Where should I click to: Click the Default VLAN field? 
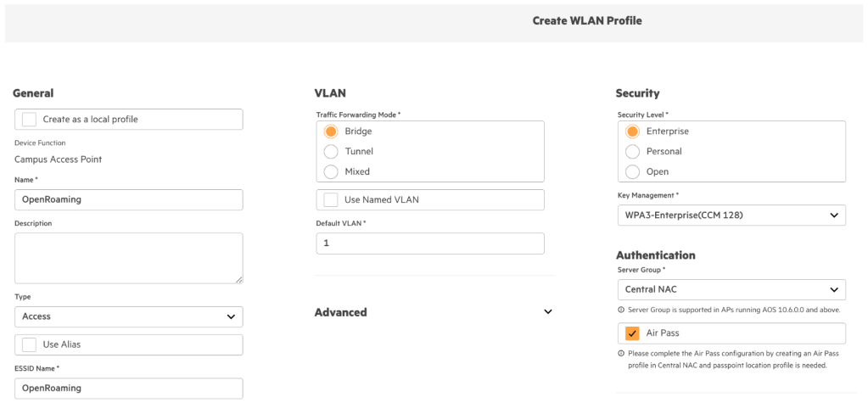coord(429,243)
